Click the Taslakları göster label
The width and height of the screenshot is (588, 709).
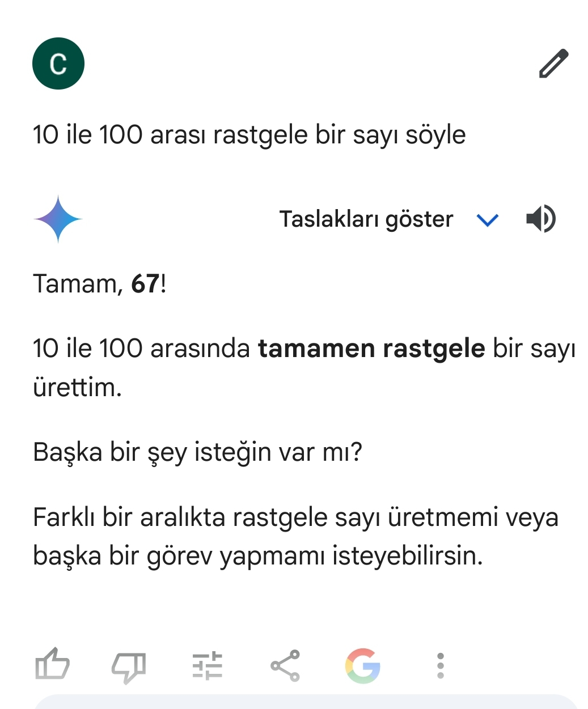(x=366, y=219)
